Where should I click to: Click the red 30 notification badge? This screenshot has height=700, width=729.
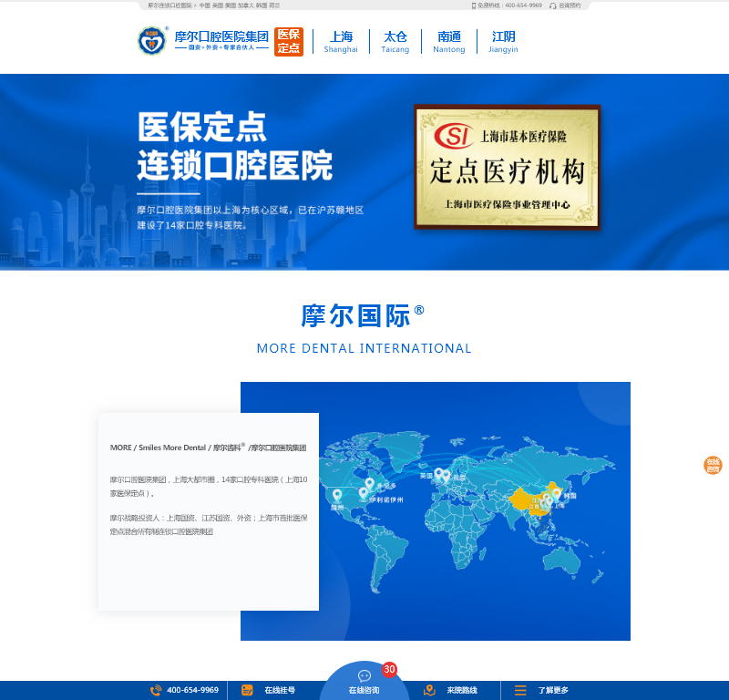point(390,669)
